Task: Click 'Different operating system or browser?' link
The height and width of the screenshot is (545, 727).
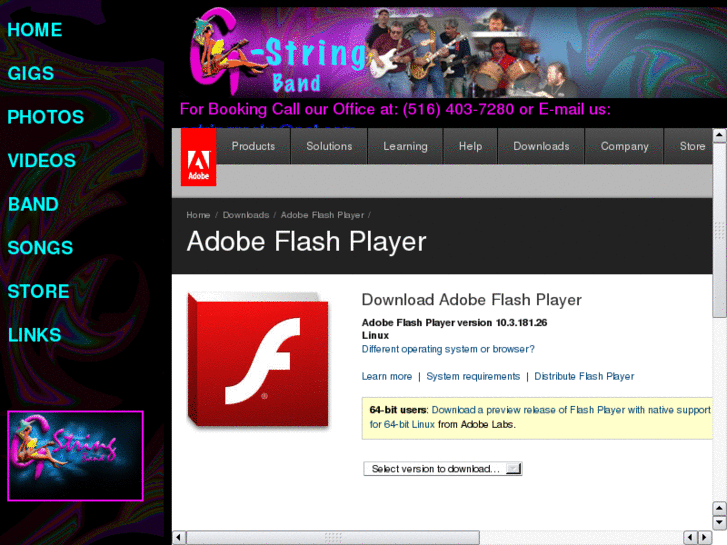Action: 448,349
